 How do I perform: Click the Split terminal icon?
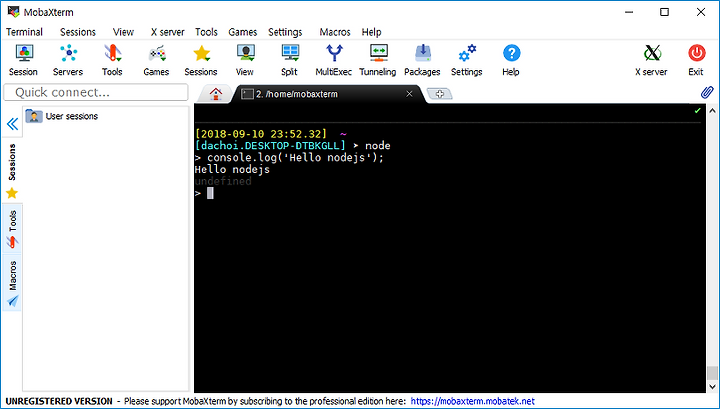pyautogui.click(x=289, y=60)
